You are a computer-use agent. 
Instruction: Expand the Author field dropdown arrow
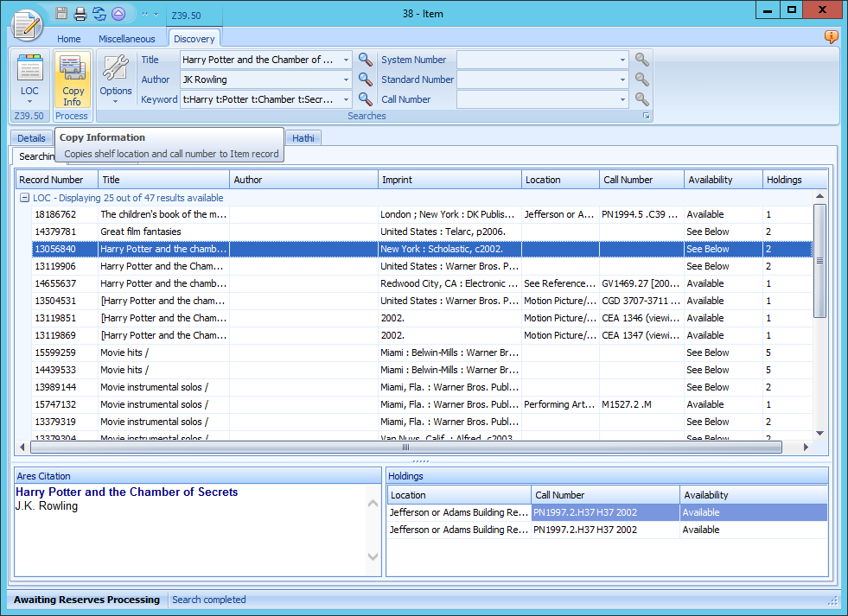tap(346, 80)
